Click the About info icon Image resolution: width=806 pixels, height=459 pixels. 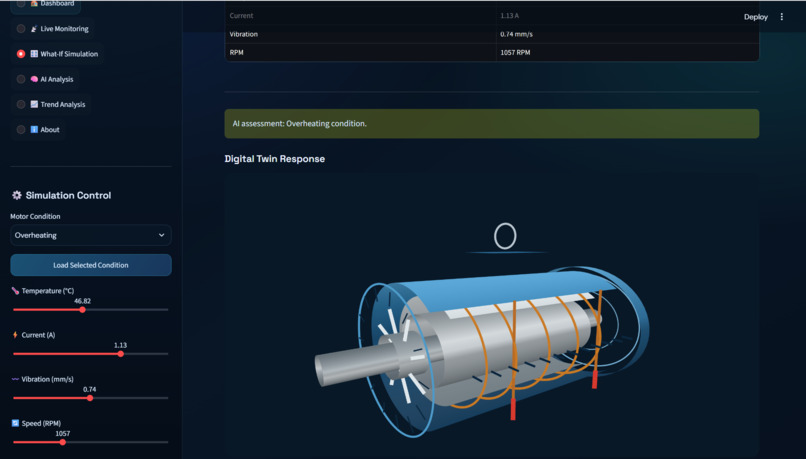point(34,130)
